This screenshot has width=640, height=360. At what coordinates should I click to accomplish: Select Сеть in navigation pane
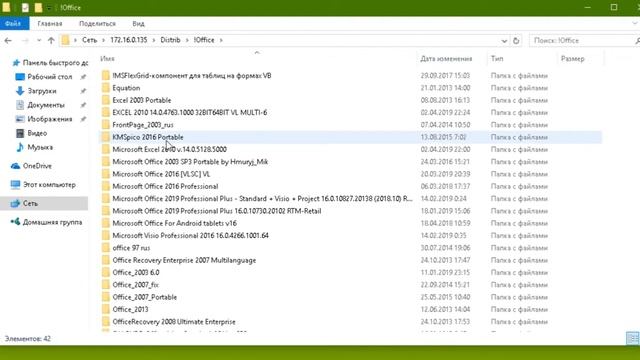(30, 203)
